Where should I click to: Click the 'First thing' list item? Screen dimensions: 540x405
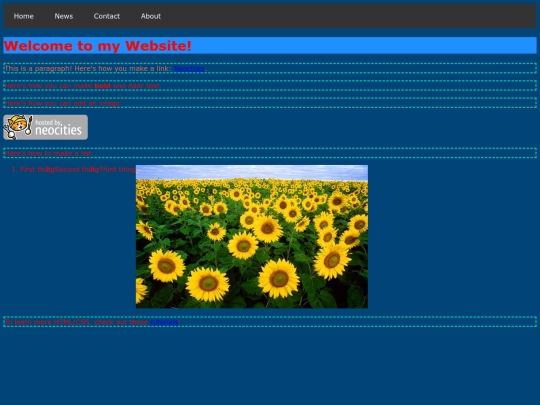click(37, 169)
